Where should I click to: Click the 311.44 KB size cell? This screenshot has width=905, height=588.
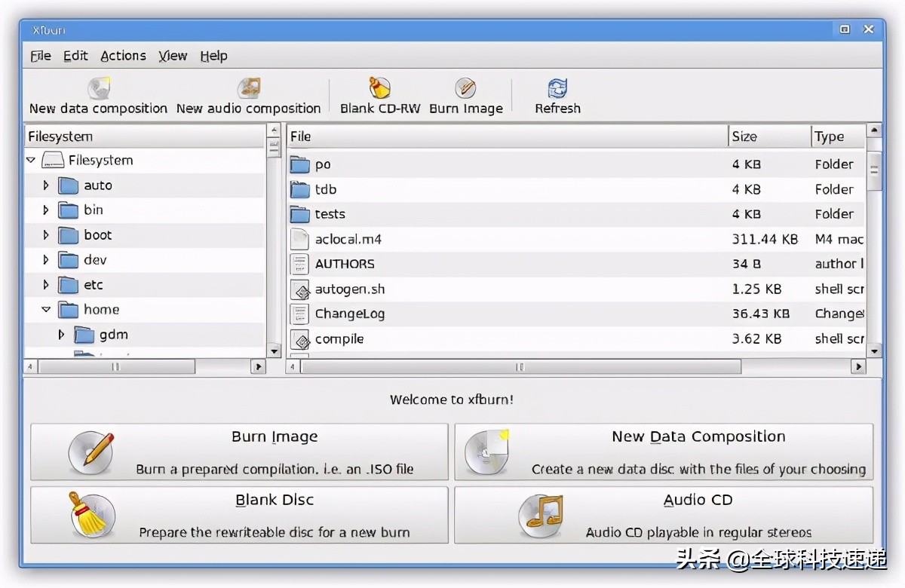(765, 239)
